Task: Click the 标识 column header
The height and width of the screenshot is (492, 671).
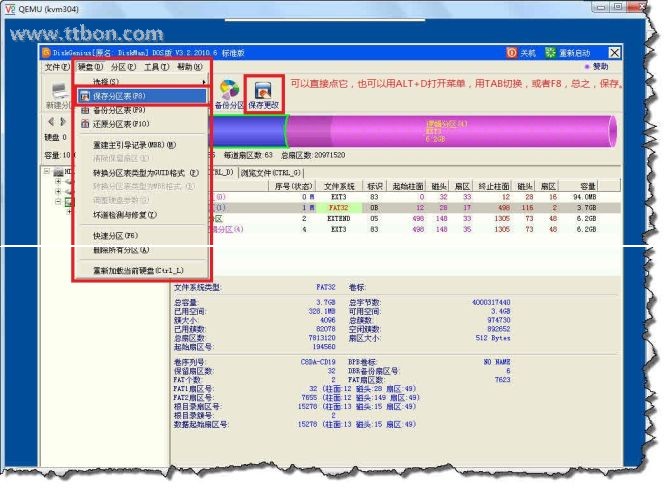Action: (374, 186)
